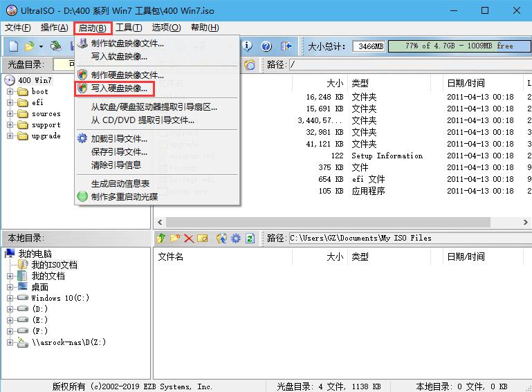Image resolution: width=532 pixels, height=392 pixels.
Task: Choose 写入硬盘映像... menu entry
Action: tap(157, 88)
